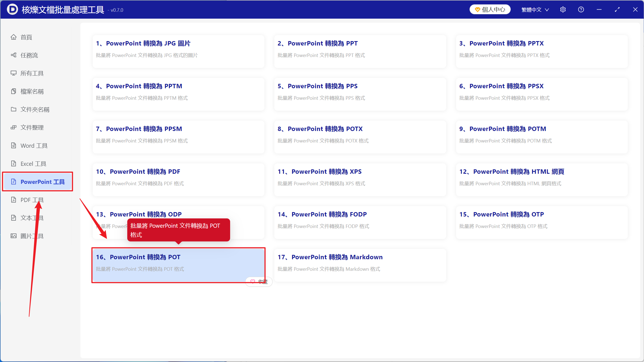
Task: Click the PowerPoint document icon in sidebar
Action: [13, 182]
